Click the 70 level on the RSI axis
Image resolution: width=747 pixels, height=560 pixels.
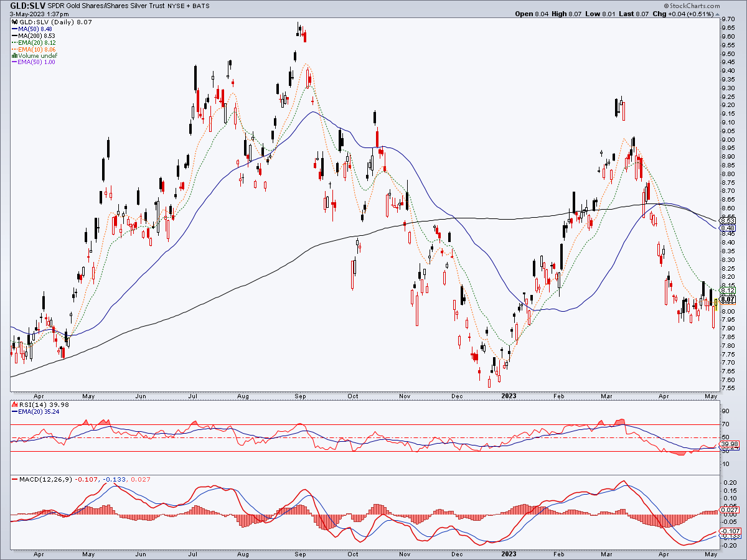pos(725,424)
